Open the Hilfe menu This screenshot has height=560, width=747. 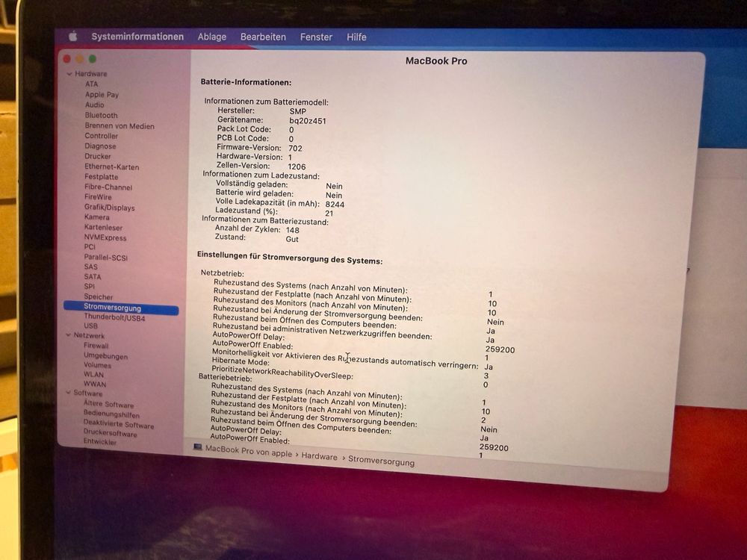356,36
